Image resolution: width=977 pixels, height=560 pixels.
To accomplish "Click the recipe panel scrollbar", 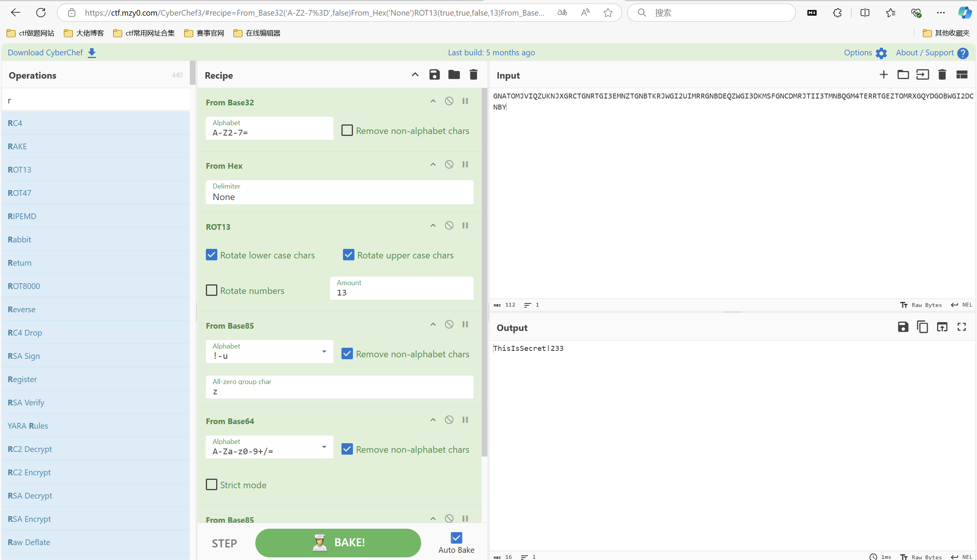I will click(x=484, y=272).
